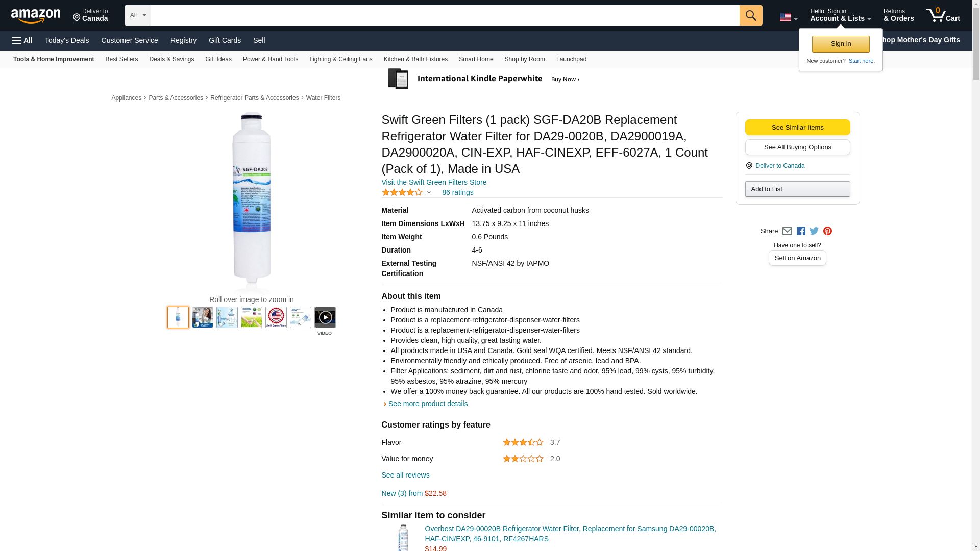
Task: Expand See more product details
Action: click(427, 404)
